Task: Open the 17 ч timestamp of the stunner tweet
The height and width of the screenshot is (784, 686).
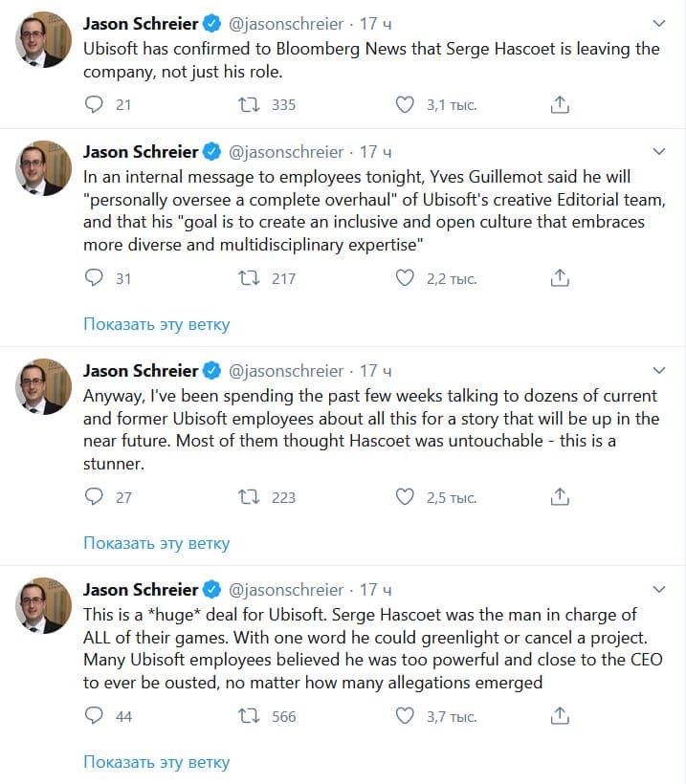Action: click(x=375, y=371)
